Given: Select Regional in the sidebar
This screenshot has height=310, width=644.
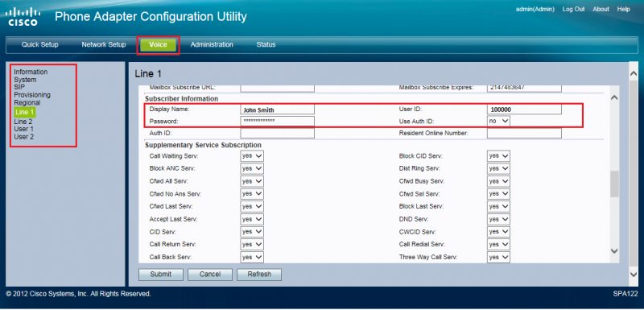Looking at the screenshot, I should click(x=27, y=102).
